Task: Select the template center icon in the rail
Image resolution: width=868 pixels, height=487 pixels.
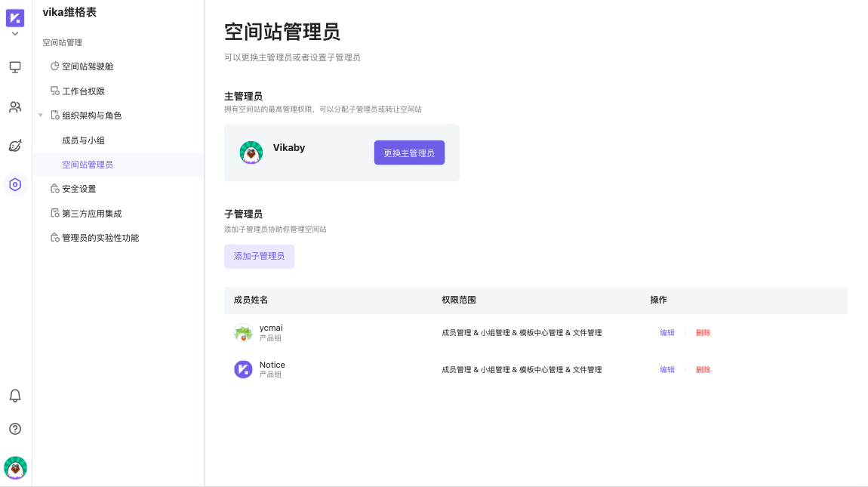Action: [15, 145]
